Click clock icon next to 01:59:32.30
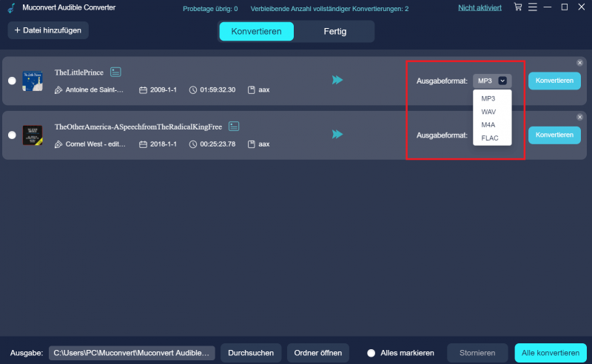This screenshot has height=364, width=592. [x=193, y=90]
